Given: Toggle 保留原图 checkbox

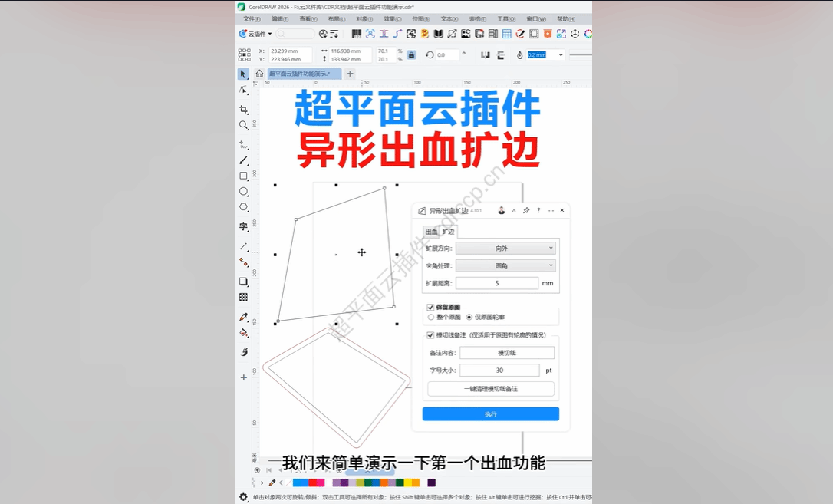Looking at the screenshot, I should 430,307.
